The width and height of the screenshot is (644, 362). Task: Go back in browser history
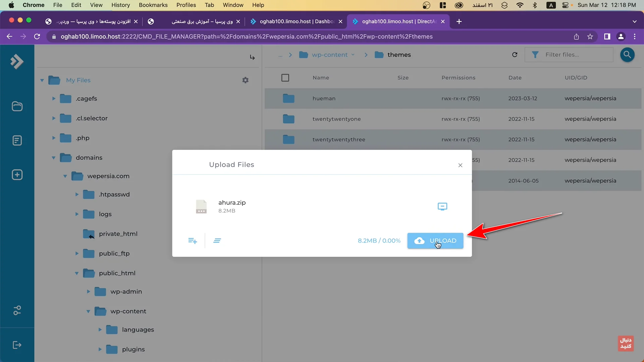(x=9, y=37)
